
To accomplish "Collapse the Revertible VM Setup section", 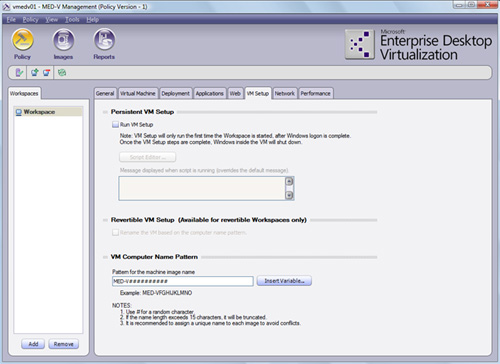I will click(105, 220).
